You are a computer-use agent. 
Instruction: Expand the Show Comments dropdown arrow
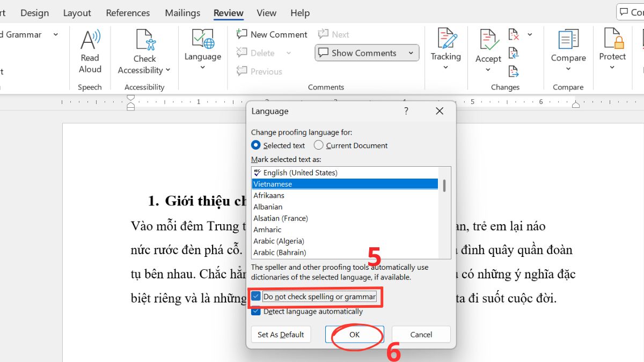point(411,53)
